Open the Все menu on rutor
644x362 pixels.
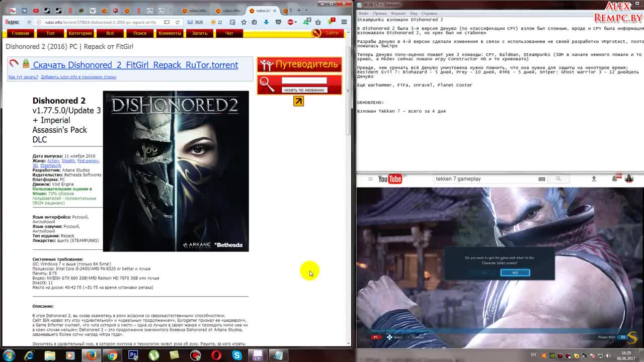(110, 33)
